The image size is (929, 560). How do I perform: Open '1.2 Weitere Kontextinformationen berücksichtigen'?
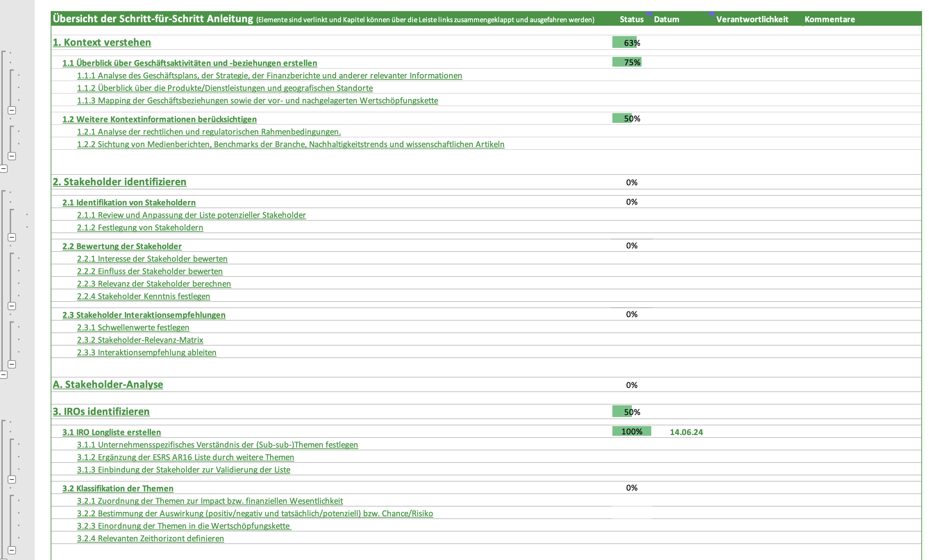pyautogui.click(x=159, y=119)
